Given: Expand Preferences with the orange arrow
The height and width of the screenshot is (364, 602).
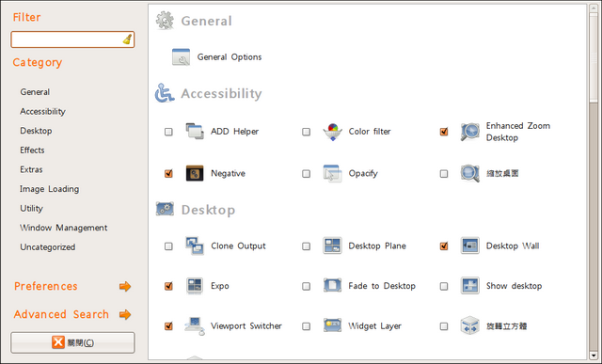Looking at the screenshot, I should [x=125, y=287].
